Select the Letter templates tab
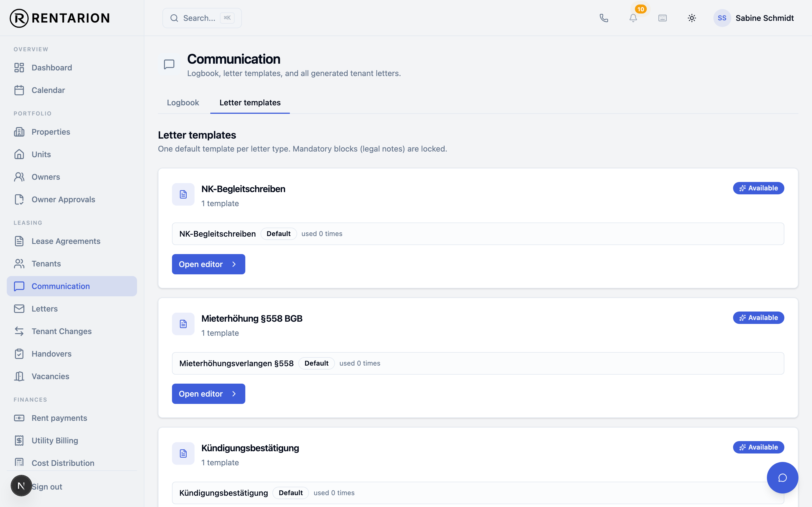This screenshot has width=812, height=507. coord(250,103)
